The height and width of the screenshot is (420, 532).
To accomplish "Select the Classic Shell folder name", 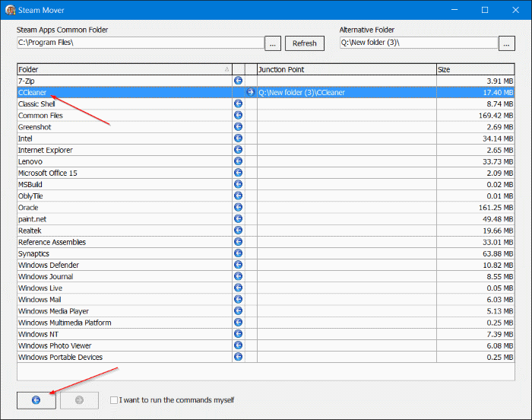I will 36,104.
